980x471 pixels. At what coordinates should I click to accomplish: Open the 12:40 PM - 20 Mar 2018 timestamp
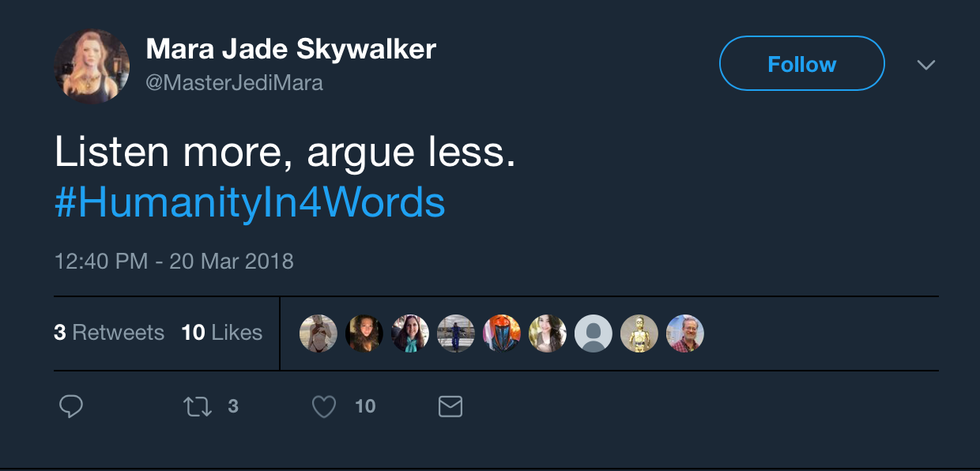tap(174, 261)
